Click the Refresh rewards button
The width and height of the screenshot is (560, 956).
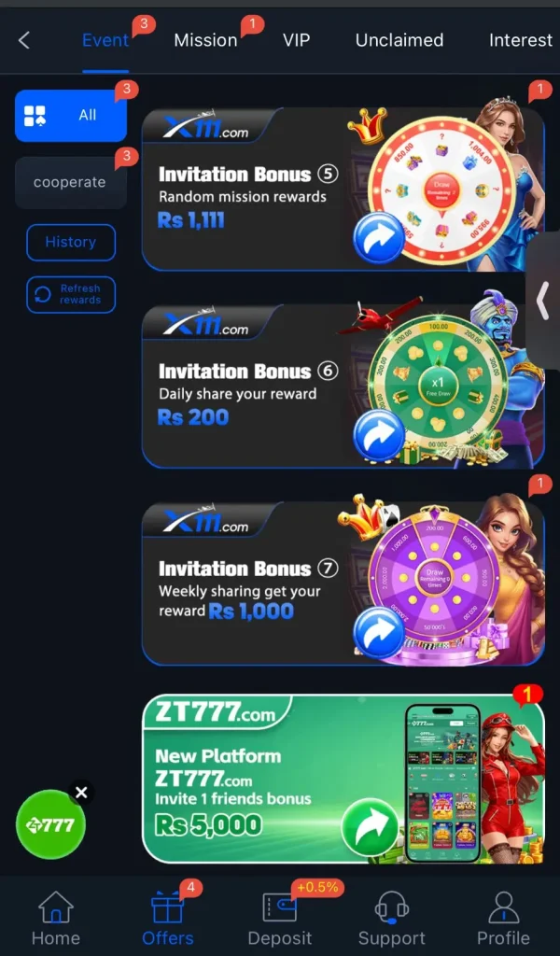(x=71, y=294)
